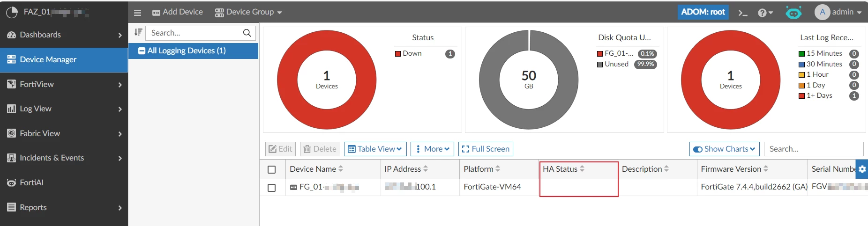Click the FortiView sidebar icon
Screen dimensions: 868x226
pos(12,84)
